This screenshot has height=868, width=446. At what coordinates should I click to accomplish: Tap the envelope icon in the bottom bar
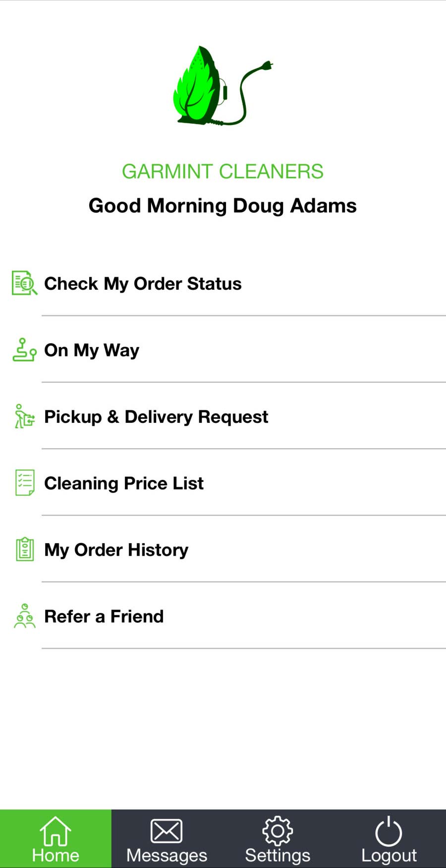[167, 831]
